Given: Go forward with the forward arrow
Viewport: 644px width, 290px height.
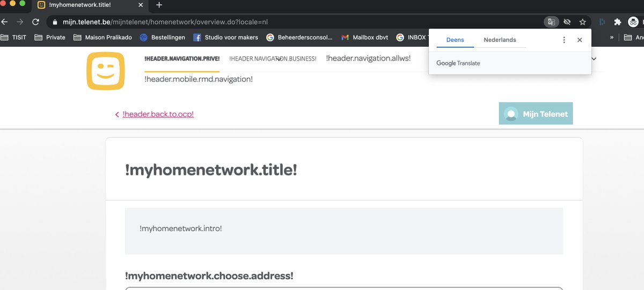Looking at the screenshot, I should pyautogui.click(x=20, y=22).
